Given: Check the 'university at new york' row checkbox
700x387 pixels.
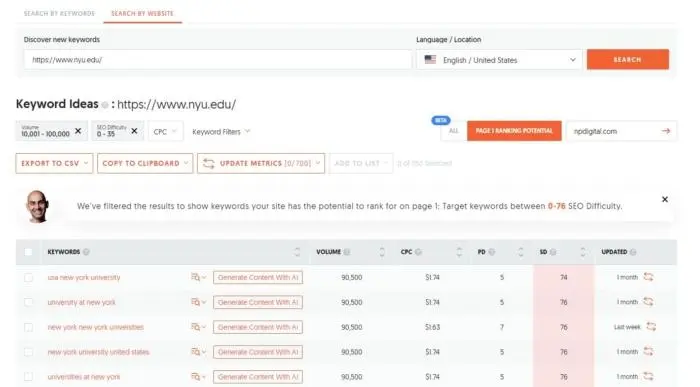Looking at the screenshot, I should [29, 302].
